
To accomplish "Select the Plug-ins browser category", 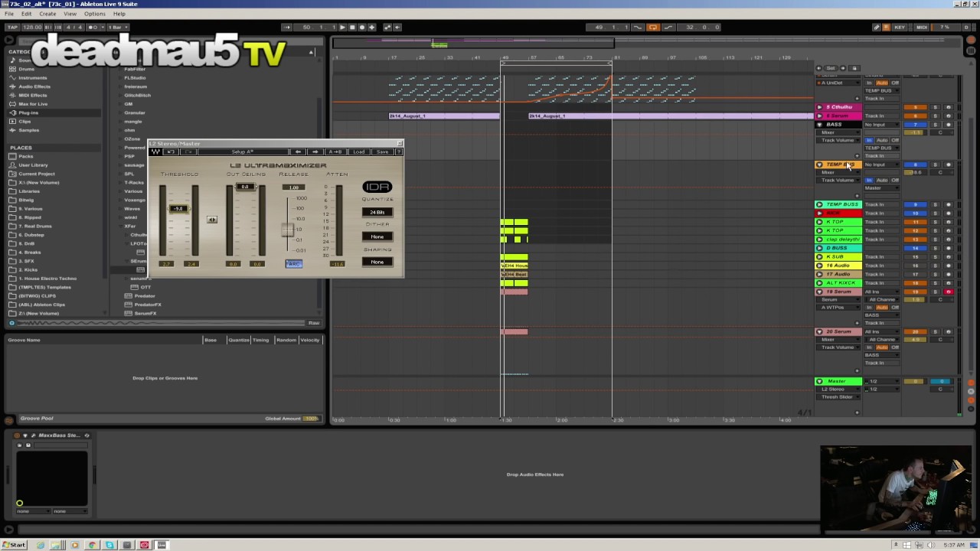I will coord(28,112).
